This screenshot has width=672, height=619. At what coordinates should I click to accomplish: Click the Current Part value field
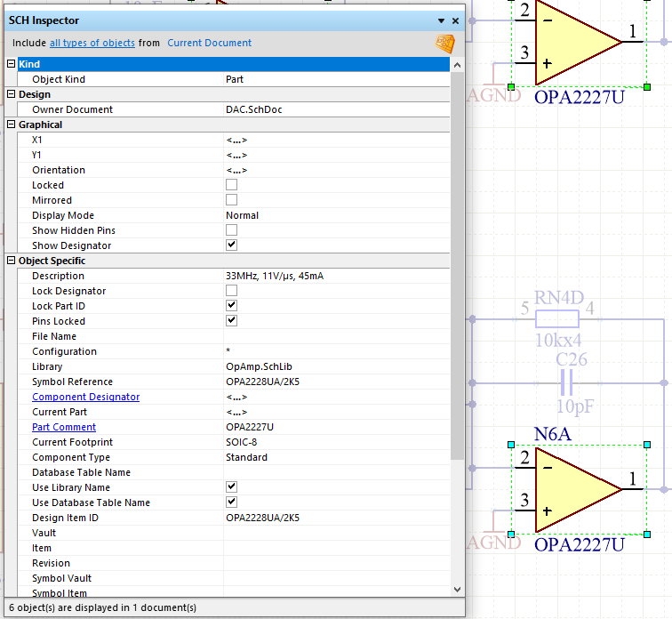click(336, 412)
